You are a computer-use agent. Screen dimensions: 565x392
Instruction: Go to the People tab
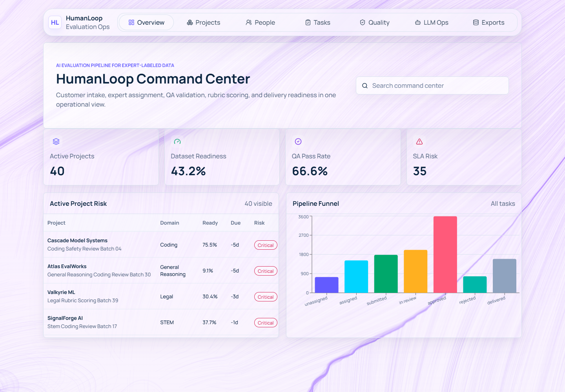click(260, 22)
